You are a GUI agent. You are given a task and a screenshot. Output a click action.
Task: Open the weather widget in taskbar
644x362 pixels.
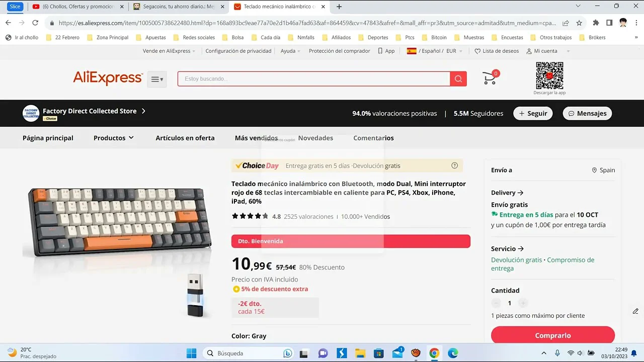(31, 353)
